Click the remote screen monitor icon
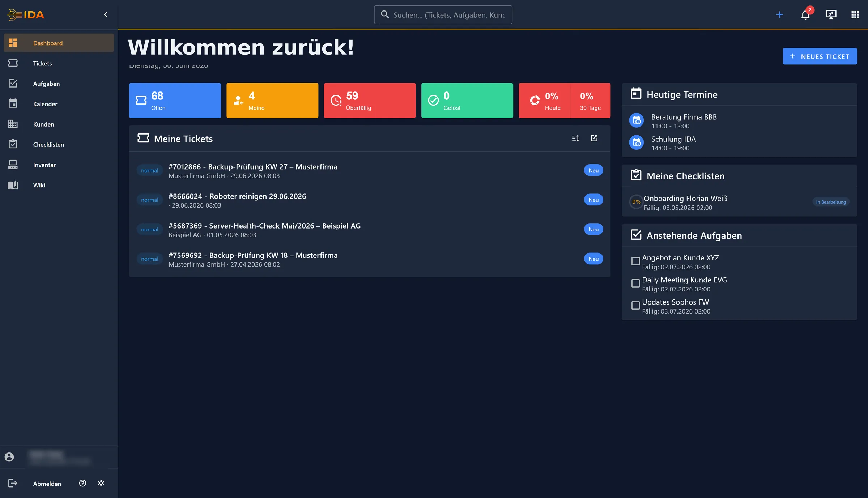The image size is (868, 498). coord(831,14)
